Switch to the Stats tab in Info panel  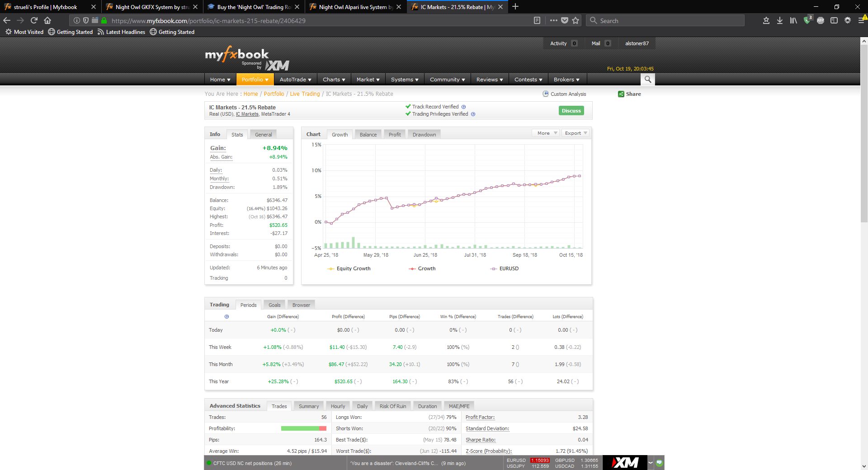point(237,135)
